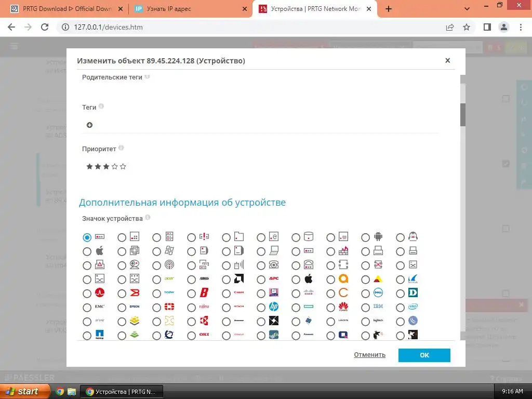Open help info next to Теги label
Image resolution: width=532 pixels, height=399 pixels.
tap(101, 106)
